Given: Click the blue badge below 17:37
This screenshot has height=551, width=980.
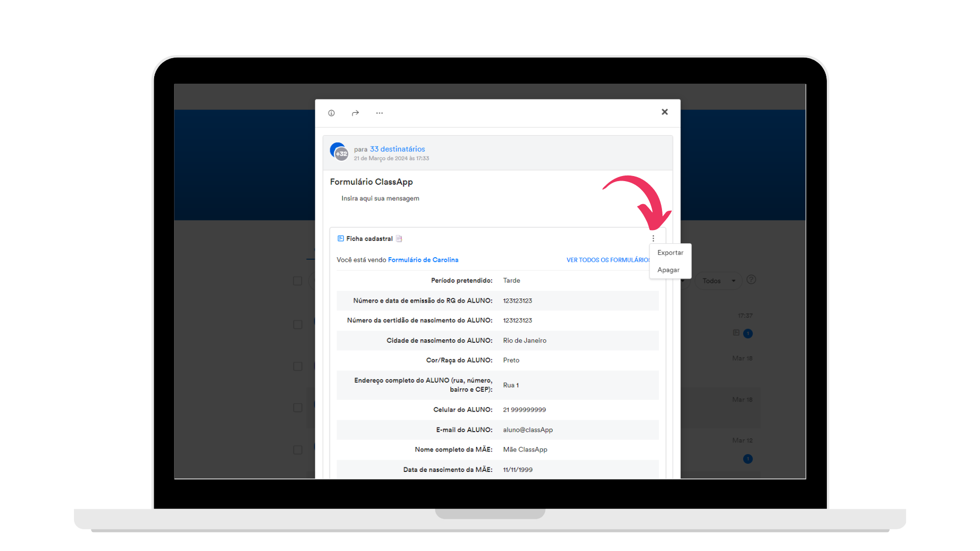Looking at the screenshot, I should [748, 334].
